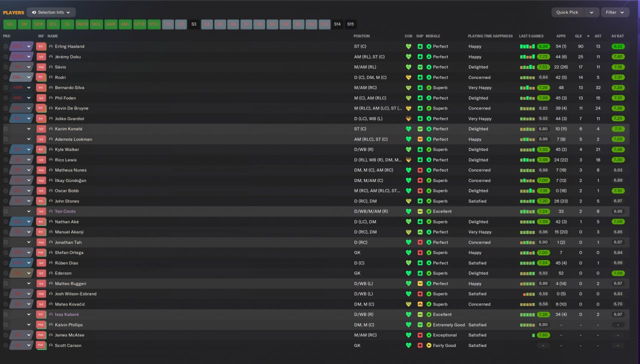Viewport: 640px width, 364px height.
Task: Select the S3 substitute slot
Action: click(x=194, y=24)
